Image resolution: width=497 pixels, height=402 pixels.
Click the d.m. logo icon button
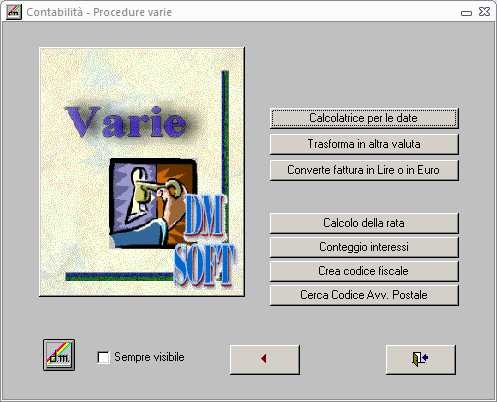[59, 355]
